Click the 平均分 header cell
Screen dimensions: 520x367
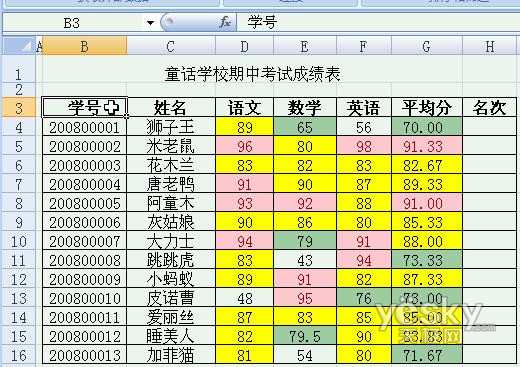[x=427, y=108]
